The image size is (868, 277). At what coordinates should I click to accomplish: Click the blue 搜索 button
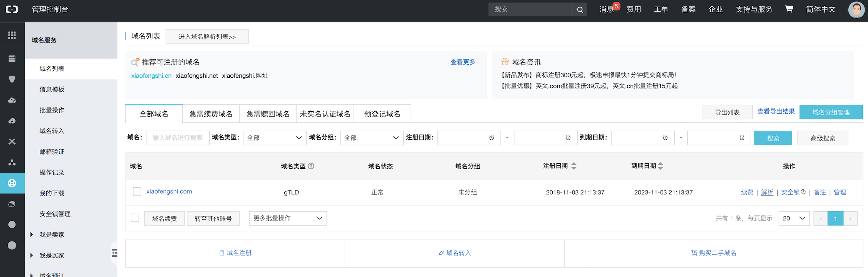click(x=773, y=138)
